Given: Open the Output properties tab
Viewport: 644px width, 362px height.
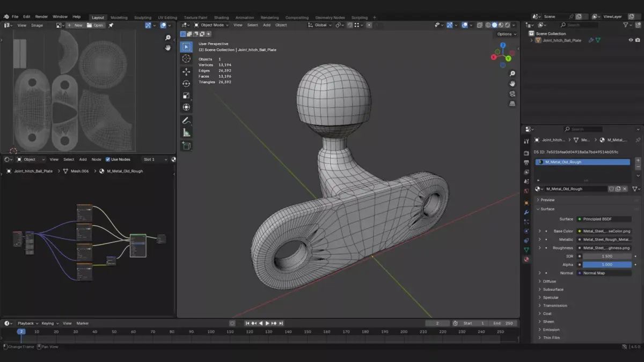Looking at the screenshot, I should coord(526,162).
